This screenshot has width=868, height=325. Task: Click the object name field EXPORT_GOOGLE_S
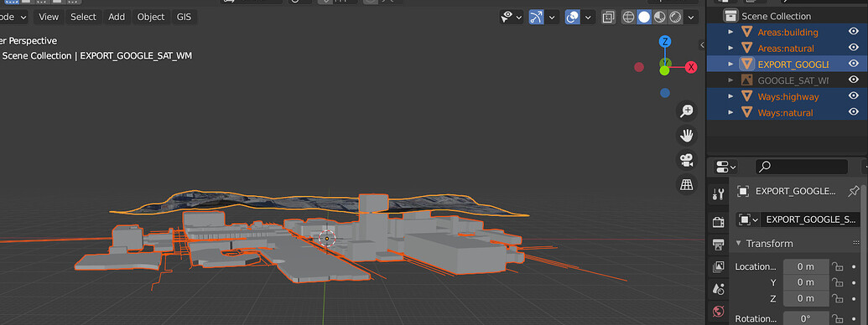point(810,219)
